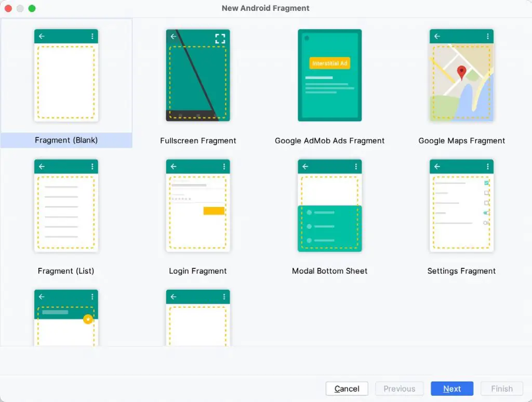Select the Modal Bottom Sheet template
This screenshot has height=402, width=532.
pyautogui.click(x=329, y=206)
